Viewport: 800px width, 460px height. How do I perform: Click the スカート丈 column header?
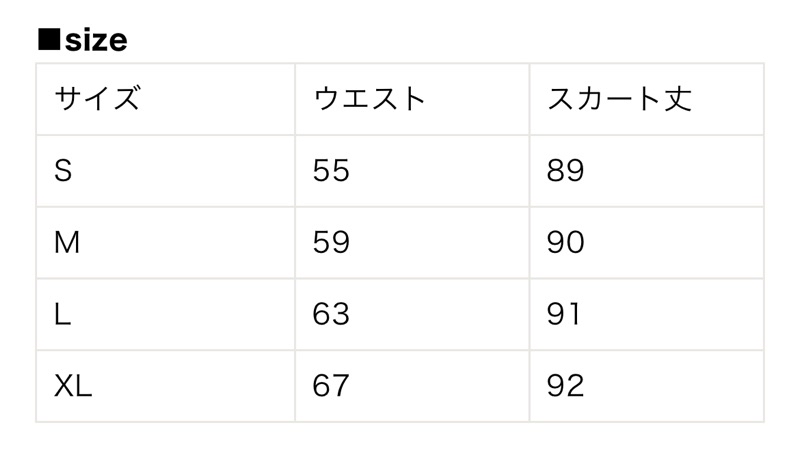click(x=619, y=99)
